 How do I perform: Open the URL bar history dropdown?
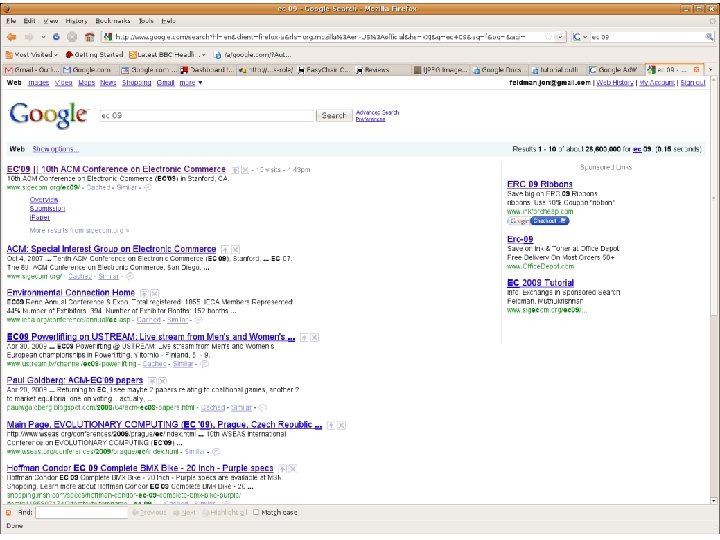(x=560, y=37)
